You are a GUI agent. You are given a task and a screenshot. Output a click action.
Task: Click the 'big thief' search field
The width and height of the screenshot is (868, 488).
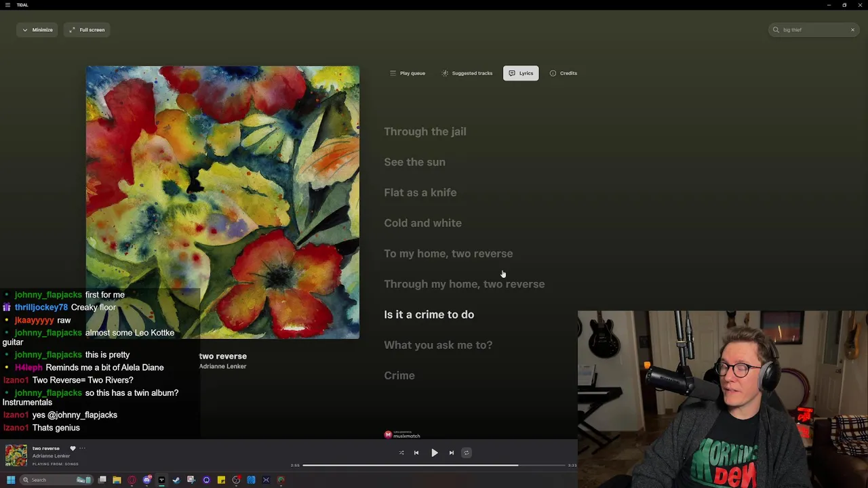point(814,30)
